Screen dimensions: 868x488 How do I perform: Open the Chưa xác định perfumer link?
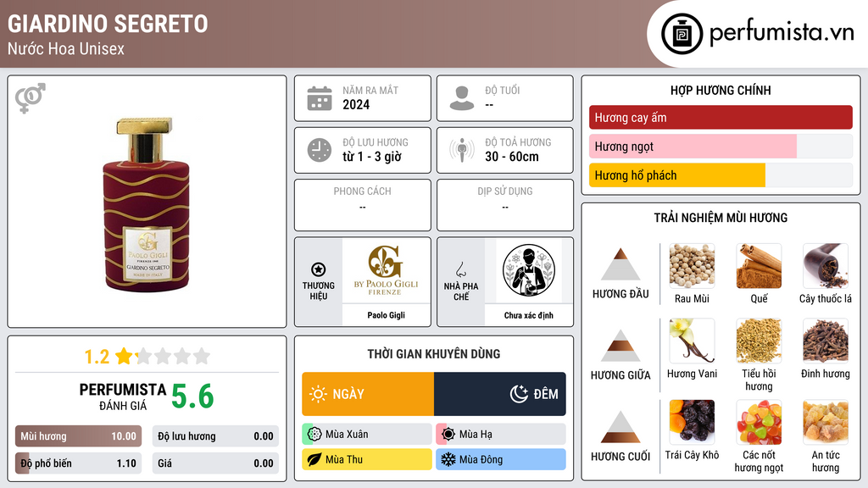(529, 315)
